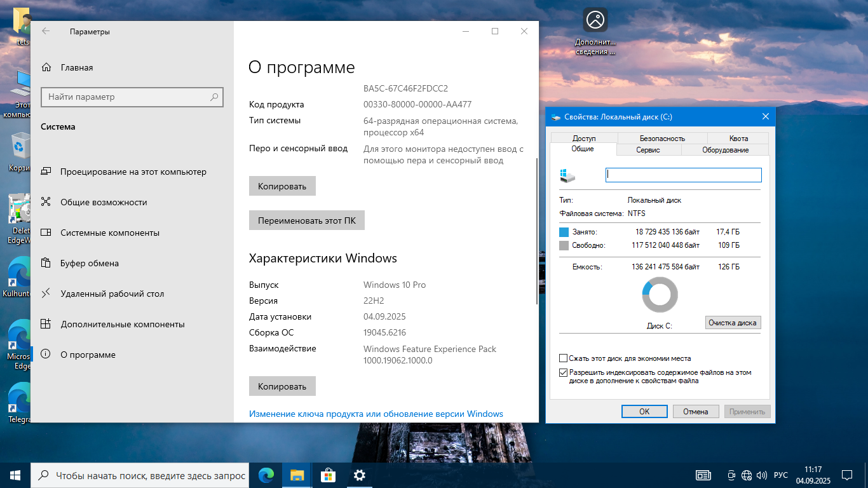The image size is (868, 488).
Task: Select the tets folder desktop icon
Action: point(20,27)
